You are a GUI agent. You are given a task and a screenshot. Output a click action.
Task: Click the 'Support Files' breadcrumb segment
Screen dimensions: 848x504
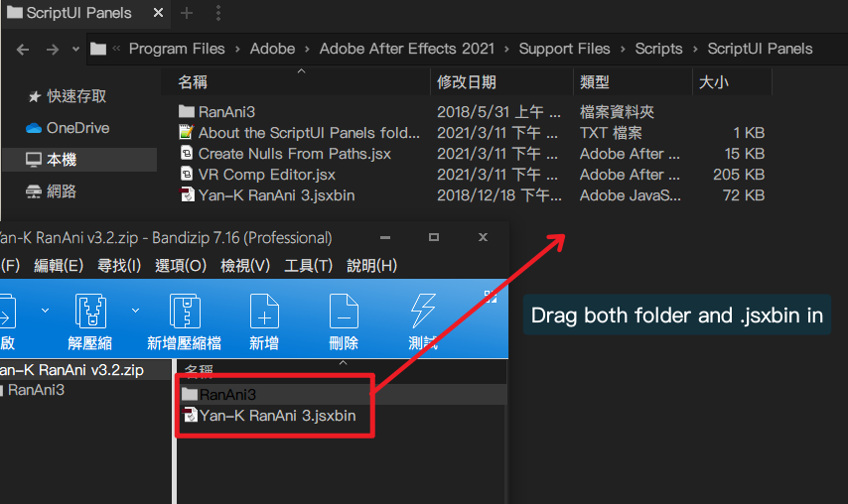point(564,49)
